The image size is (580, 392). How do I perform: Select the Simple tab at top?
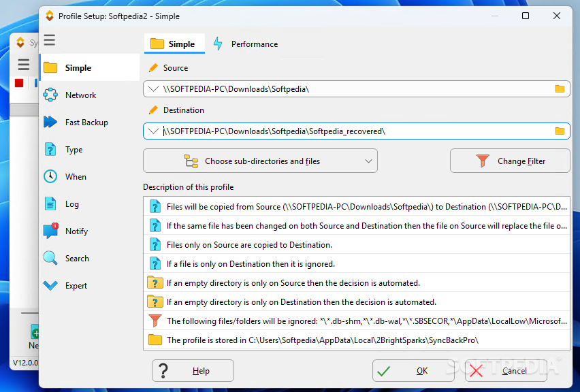[x=174, y=44]
